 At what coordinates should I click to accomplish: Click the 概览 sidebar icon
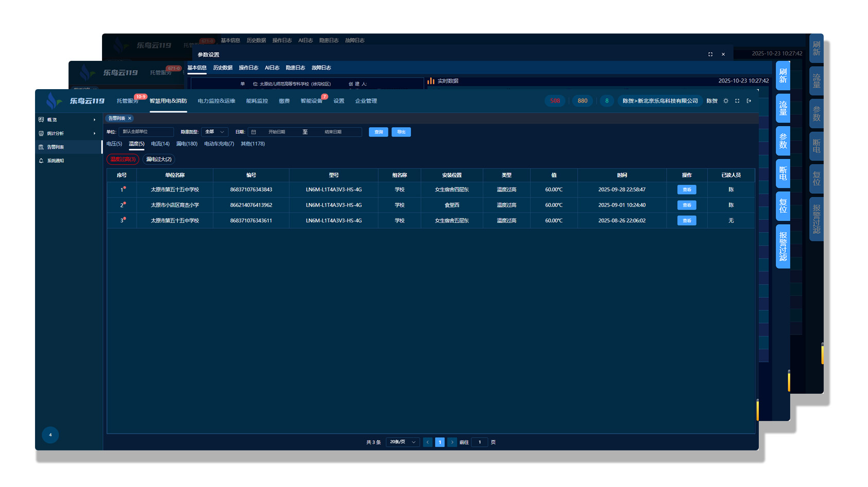click(x=41, y=120)
